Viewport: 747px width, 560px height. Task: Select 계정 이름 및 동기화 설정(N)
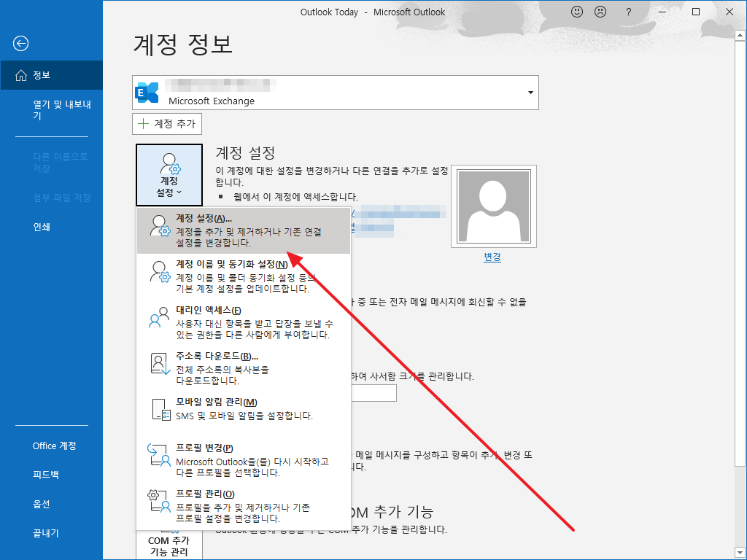coord(244,276)
